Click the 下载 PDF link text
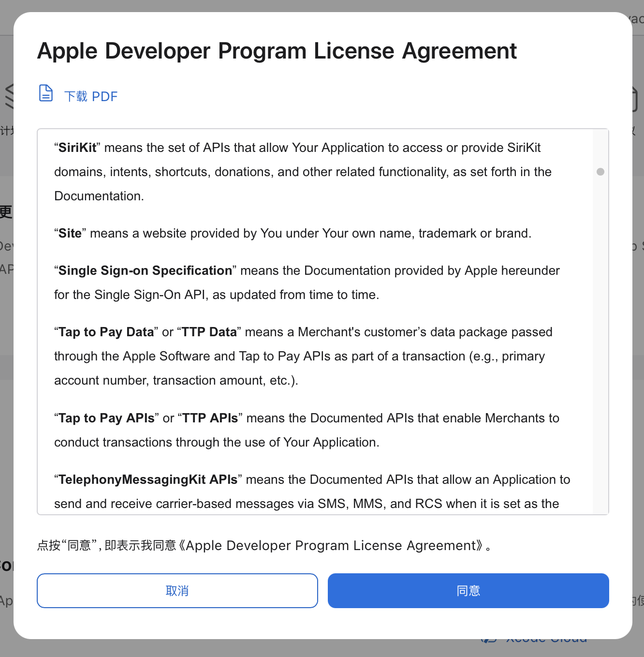Image resolution: width=644 pixels, height=657 pixels. (x=91, y=97)
